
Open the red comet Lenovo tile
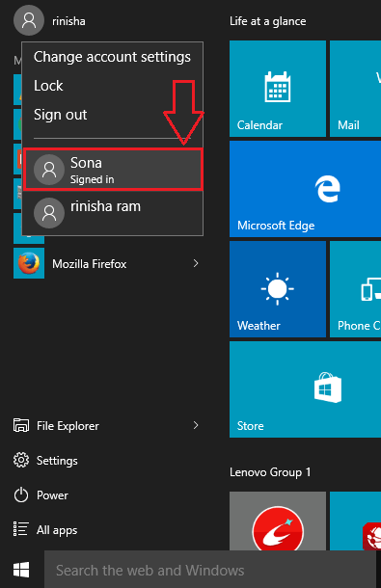coord(278,521)
